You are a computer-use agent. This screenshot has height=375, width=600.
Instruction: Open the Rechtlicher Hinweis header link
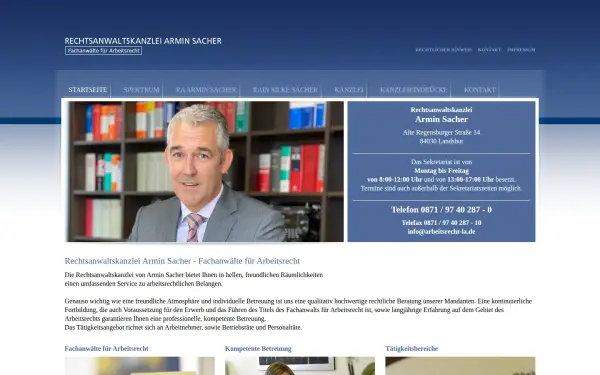pos(443,50)
